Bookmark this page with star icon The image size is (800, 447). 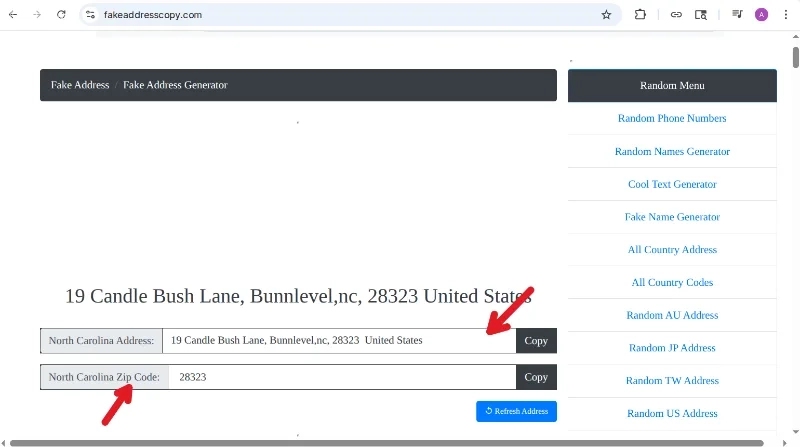[x=606, y=15]
